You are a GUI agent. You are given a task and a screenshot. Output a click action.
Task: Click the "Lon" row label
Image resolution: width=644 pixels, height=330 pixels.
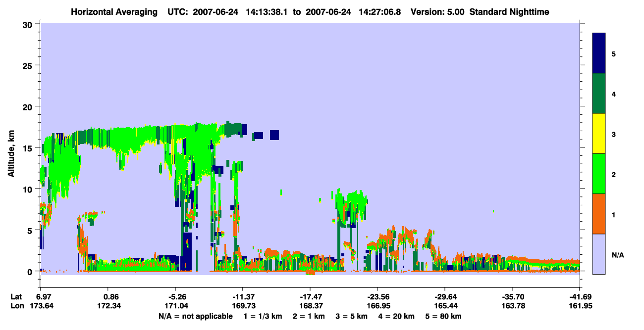(16, 306)
